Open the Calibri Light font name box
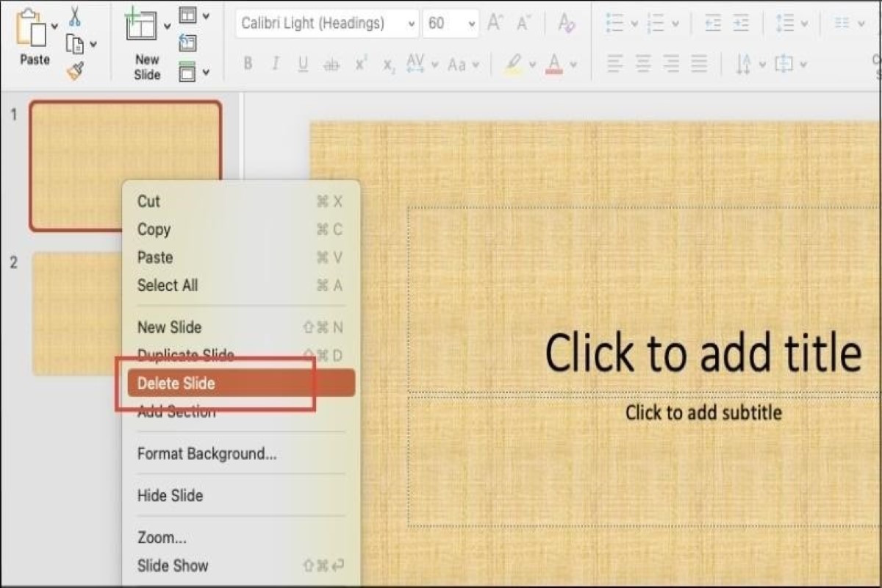The image size is (882, 588). coord(328,24)
